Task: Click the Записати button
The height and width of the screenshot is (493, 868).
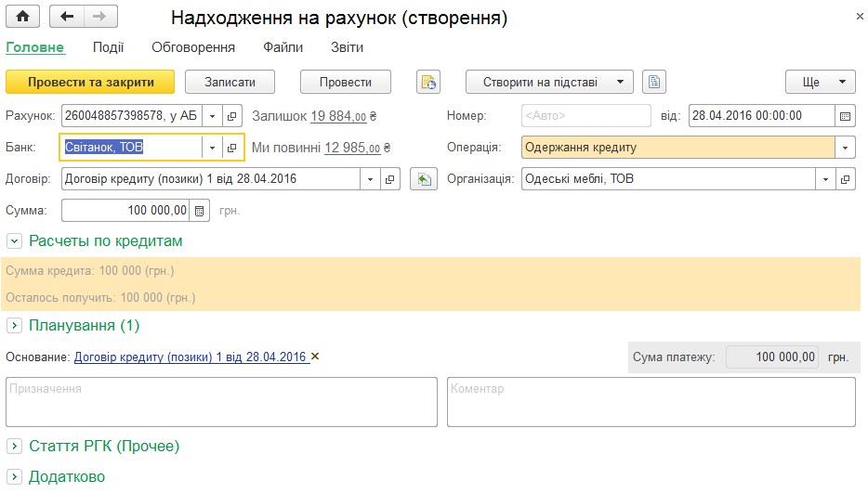Action: (x=230, y=82)
